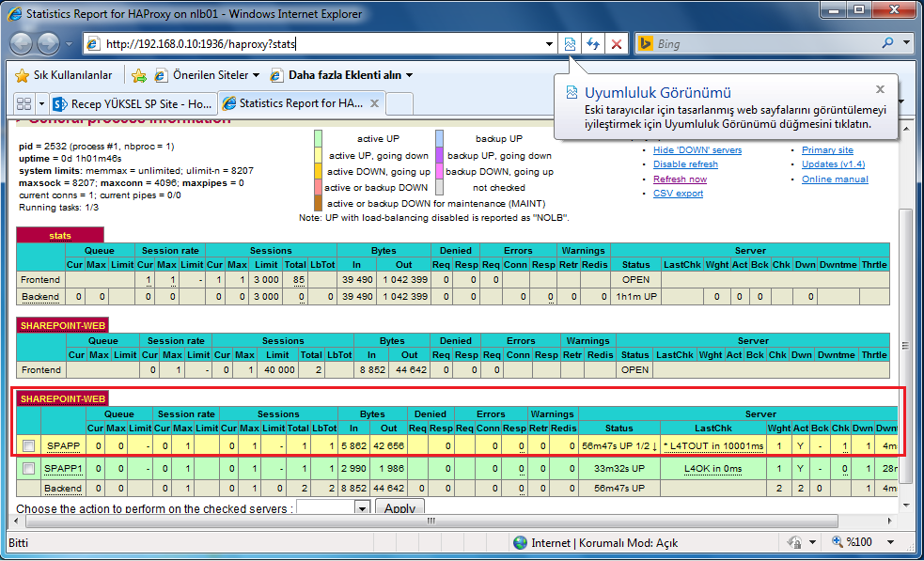
Task: Click the stats proxy title label
Action: point(60,235)
